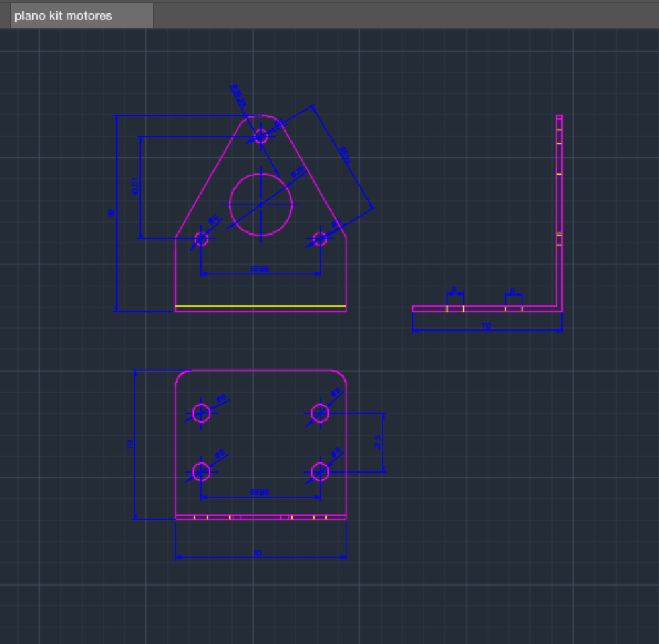
Task: Select the right 8 dimension on side profile
Action: coord(512,290)
